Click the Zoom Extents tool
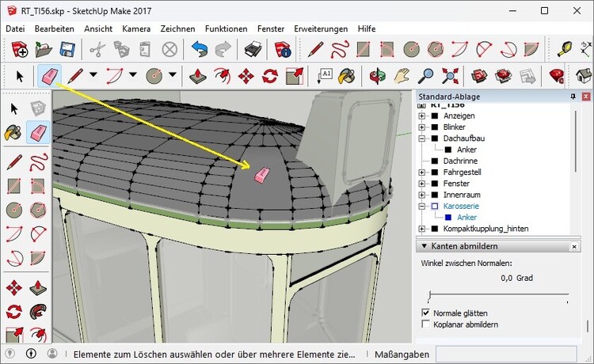Screen dimensions: 594x364 pyautogui.click(x=450, y=76)
